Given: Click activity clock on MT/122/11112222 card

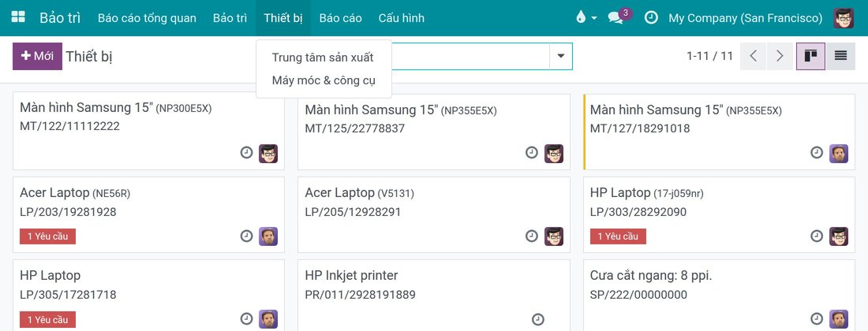Looking at the screenshot, I should [247, 153].
